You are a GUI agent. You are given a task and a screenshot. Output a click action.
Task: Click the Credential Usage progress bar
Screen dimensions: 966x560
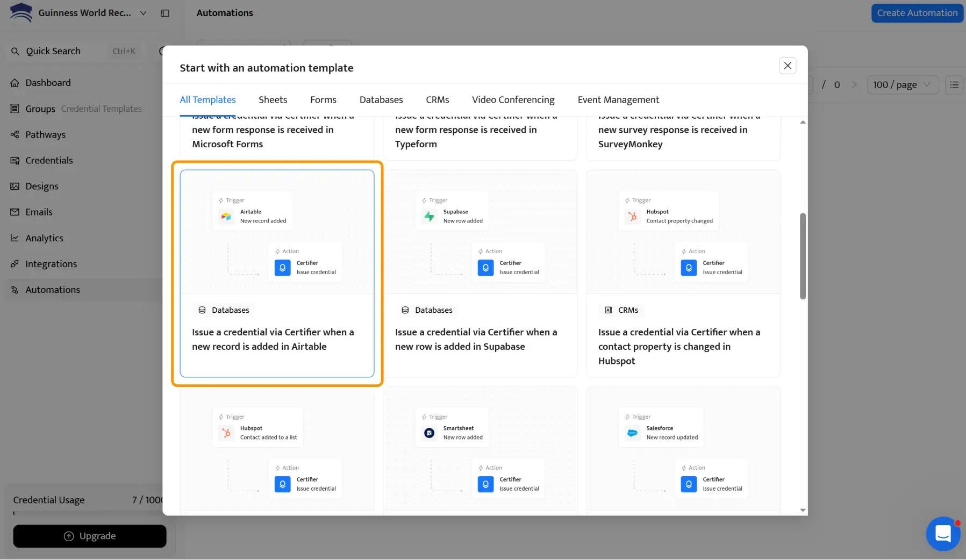pyautogui.click(x=89, y=514)
